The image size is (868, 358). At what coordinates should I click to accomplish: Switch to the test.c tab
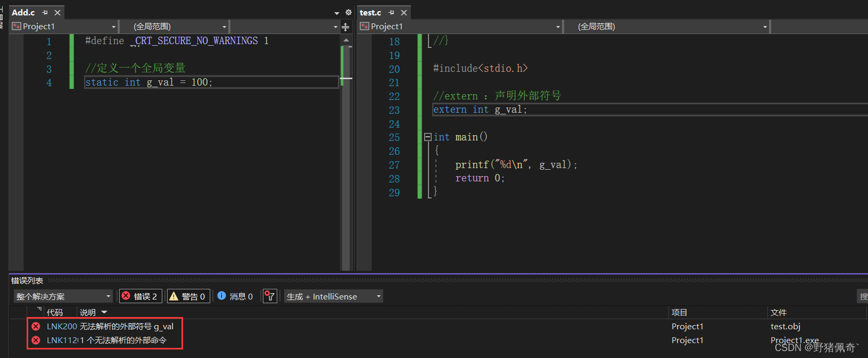[x=370, y=12]
